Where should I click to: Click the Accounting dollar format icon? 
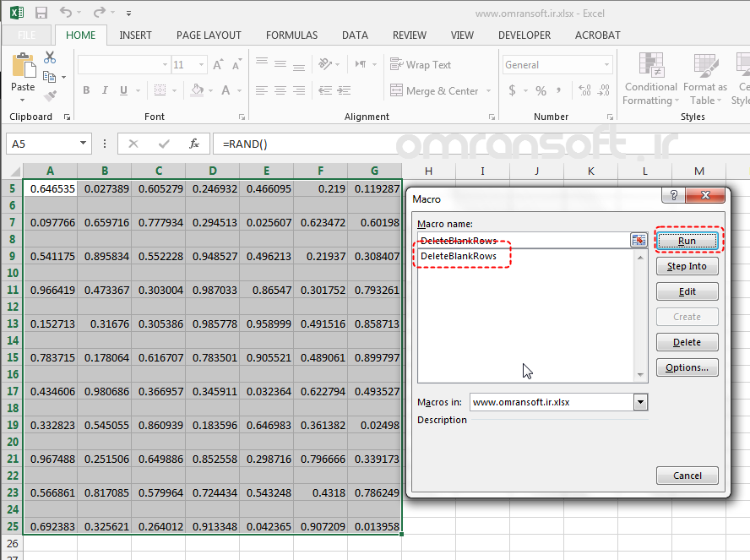pos(513,90)
